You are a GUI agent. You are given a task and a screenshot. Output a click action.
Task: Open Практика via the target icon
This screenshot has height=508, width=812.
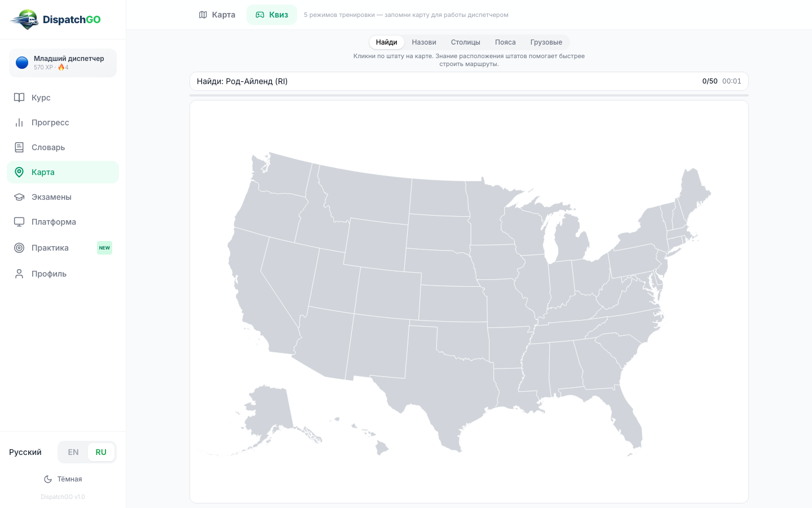point(19,248)
